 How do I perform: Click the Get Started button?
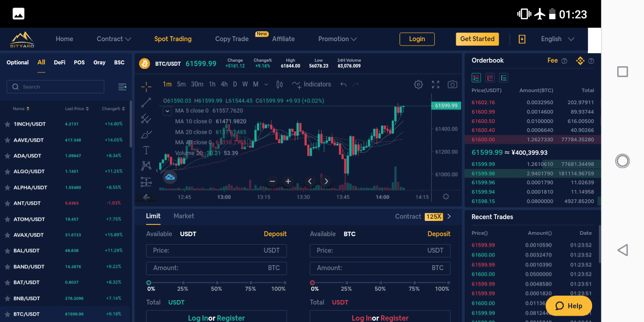[477, 39]
